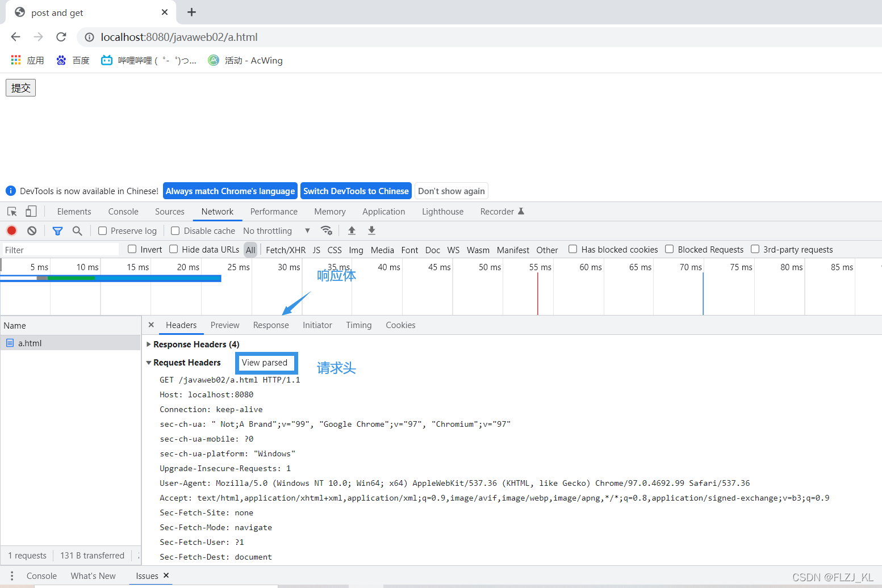Click Switch DevTools to Chinese
The image size is (882, 588).
click(356, 191)
